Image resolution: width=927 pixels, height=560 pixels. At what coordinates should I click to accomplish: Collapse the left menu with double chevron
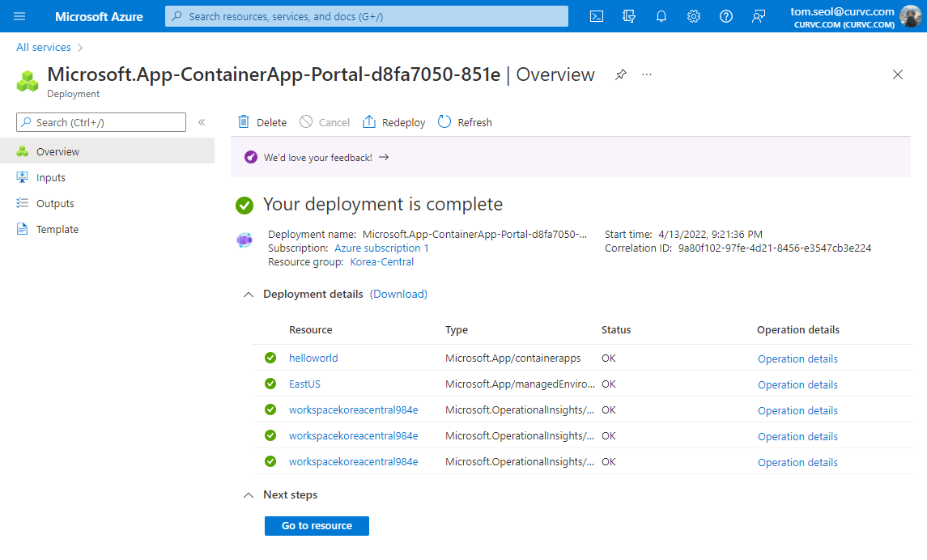coord(202,122)
